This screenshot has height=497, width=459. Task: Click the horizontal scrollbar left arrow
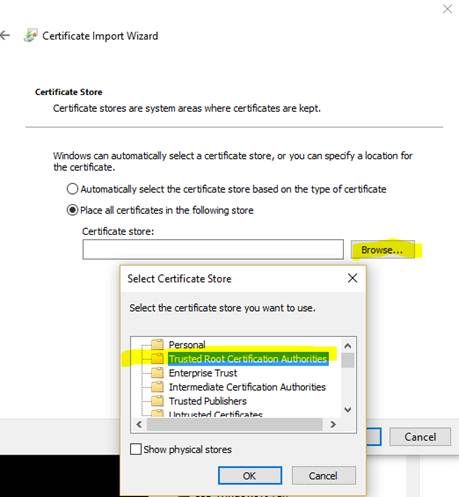pos(139,424)
